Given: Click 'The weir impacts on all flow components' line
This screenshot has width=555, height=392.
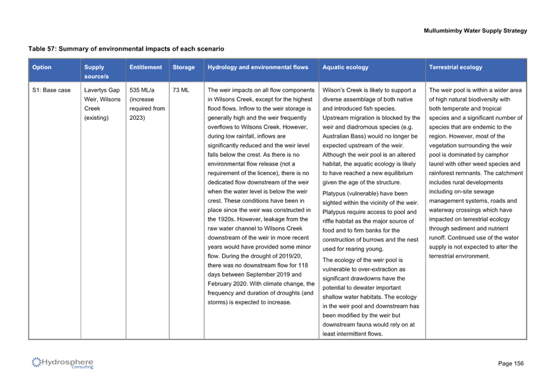Looking at the screenshot, I should (261, 90).
